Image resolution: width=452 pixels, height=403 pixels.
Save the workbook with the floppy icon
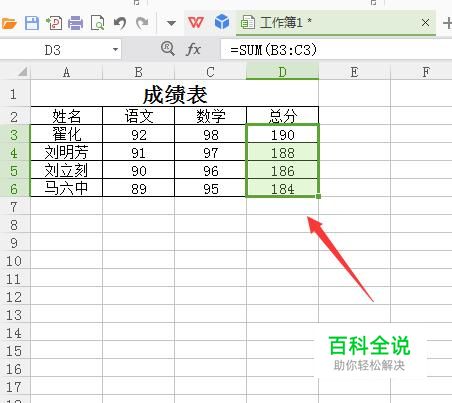tap(32, 23)
